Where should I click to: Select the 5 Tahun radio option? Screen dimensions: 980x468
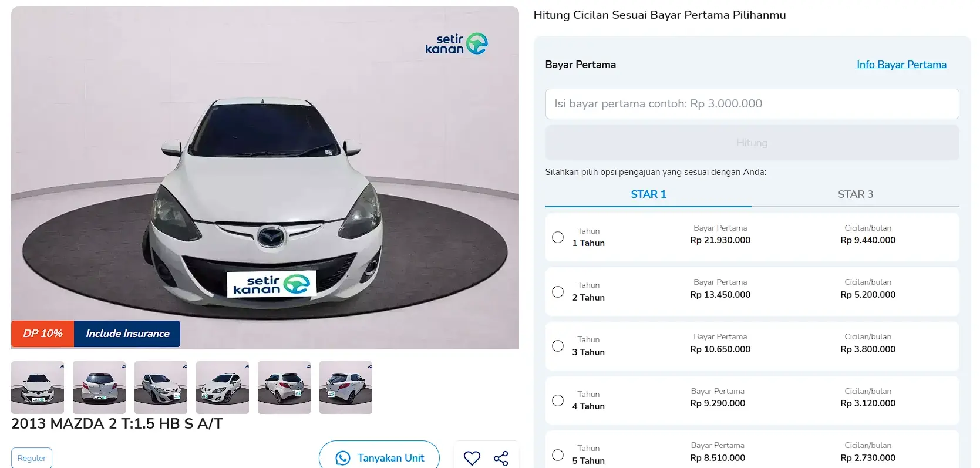(x=558, y=455)
